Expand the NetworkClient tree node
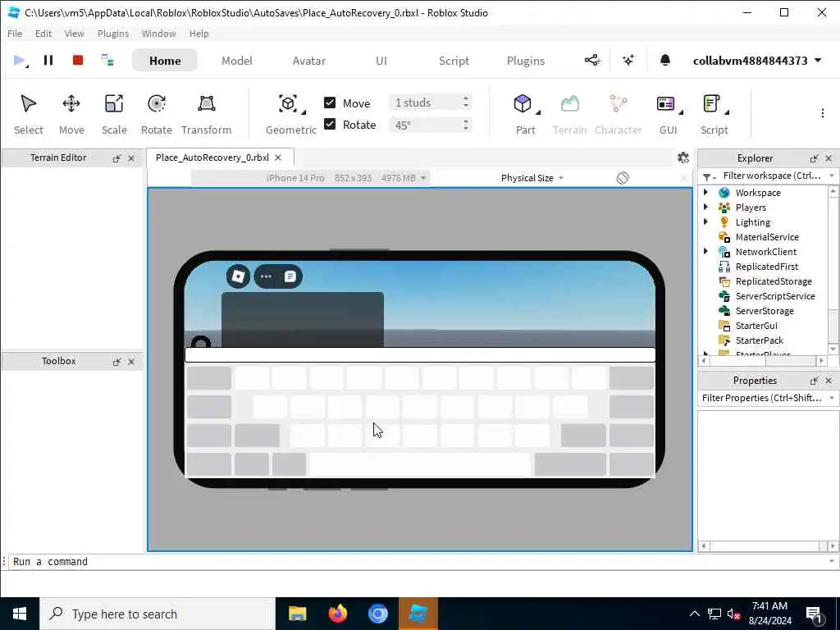This screenshot has width=840, height=630. [705, 251]
